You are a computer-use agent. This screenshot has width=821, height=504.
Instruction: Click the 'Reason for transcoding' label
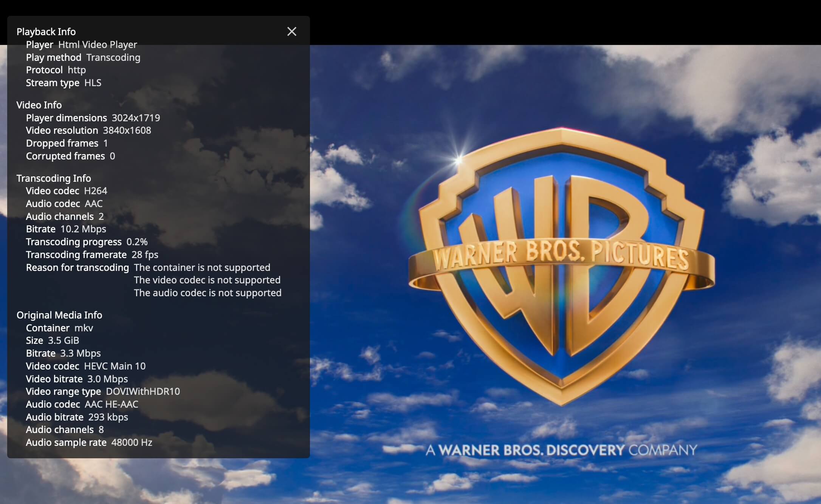pos(77,267)
